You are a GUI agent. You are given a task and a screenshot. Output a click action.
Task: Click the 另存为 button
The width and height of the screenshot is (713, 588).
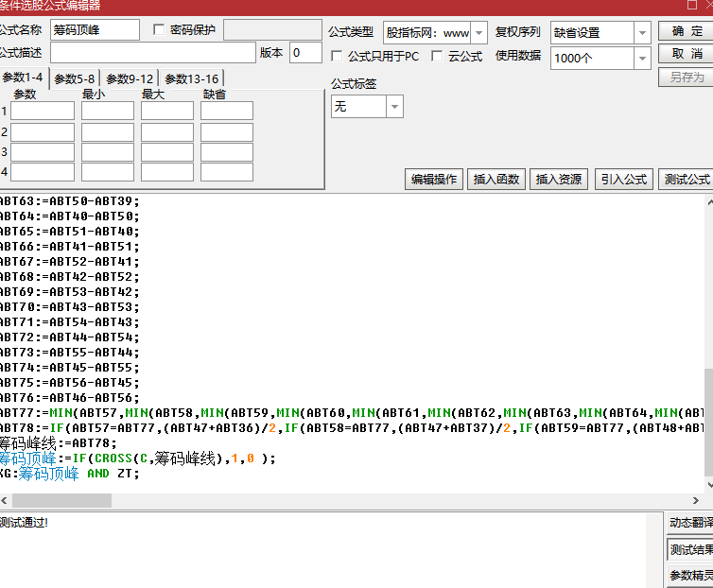pyautogui.click(x=687, y=77)
